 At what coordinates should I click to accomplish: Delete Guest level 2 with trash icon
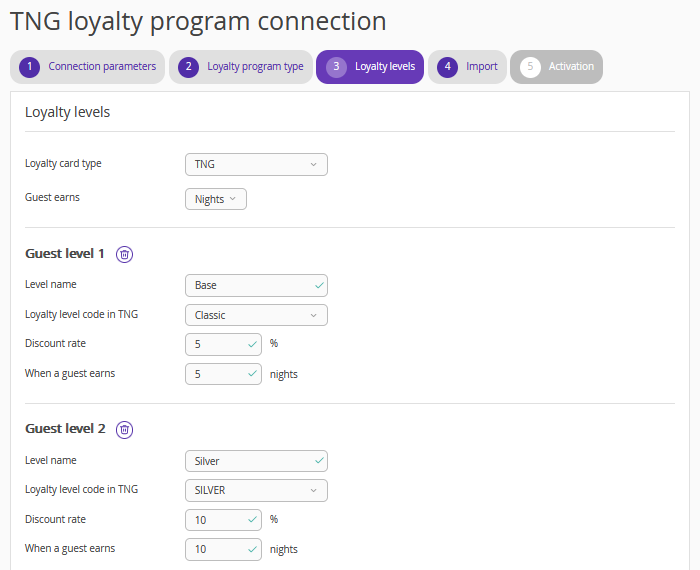pos(124,430)
